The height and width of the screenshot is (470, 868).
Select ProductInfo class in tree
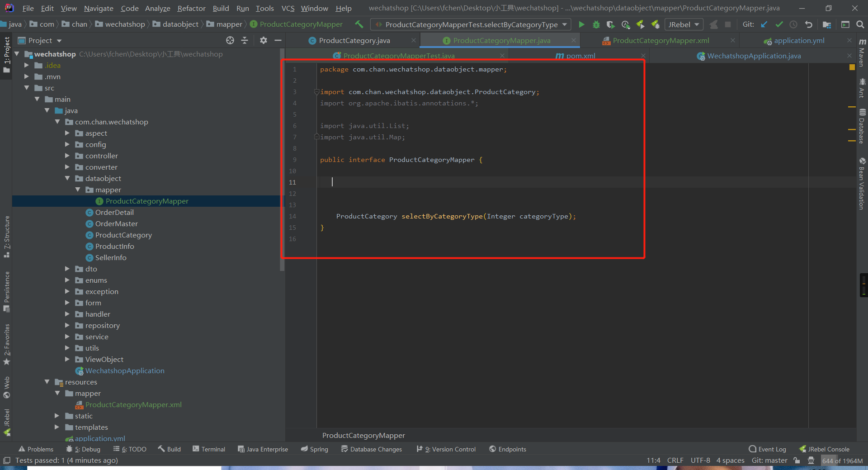[114, 246]
